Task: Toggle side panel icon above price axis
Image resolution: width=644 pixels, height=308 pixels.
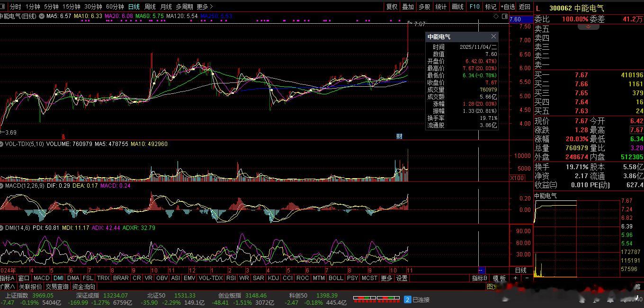Action: pos(504,16)
